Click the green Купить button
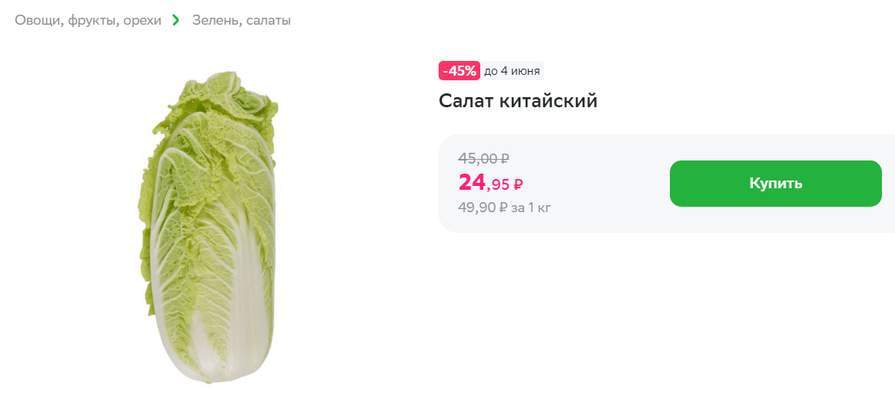895x402 pixels. (776, 183)
